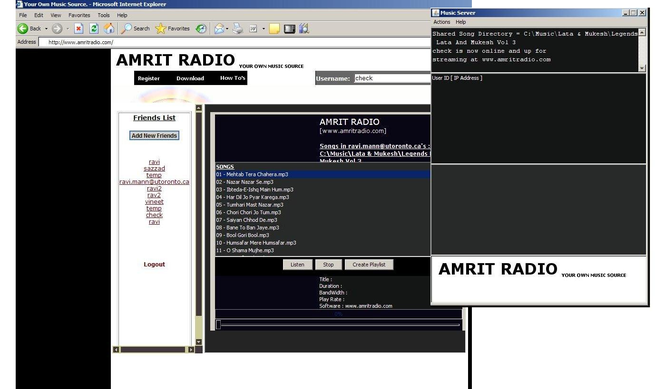Click the Music Server window title icon
The width and height of the screenshot is (665, 389).
click(x=435, y=13)
